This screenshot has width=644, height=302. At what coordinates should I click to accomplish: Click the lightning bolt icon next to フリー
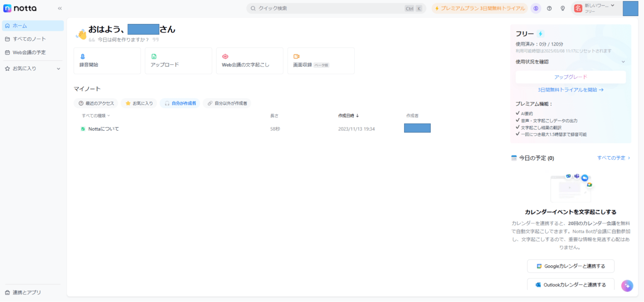click(541, 34)
